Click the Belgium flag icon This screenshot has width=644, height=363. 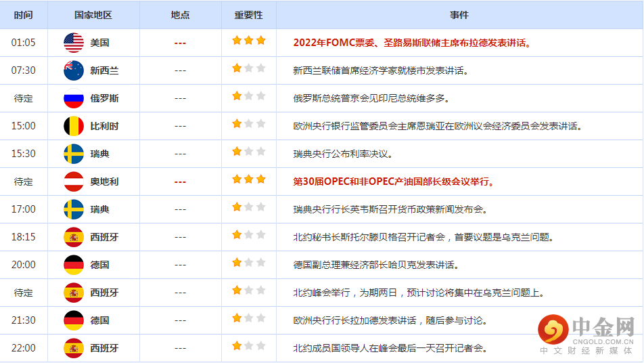pos(74,126)
